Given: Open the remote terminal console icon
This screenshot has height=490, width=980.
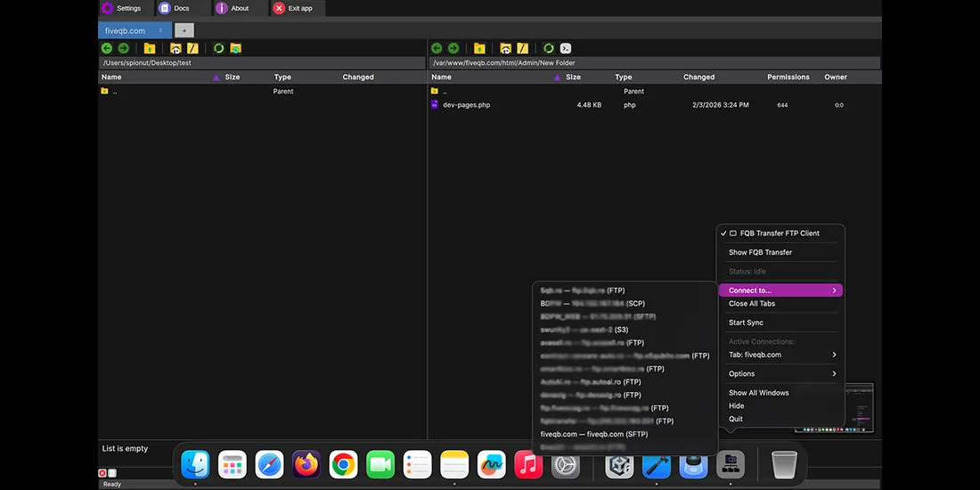Looking at the screenshot, I should [x=566, y=48].
